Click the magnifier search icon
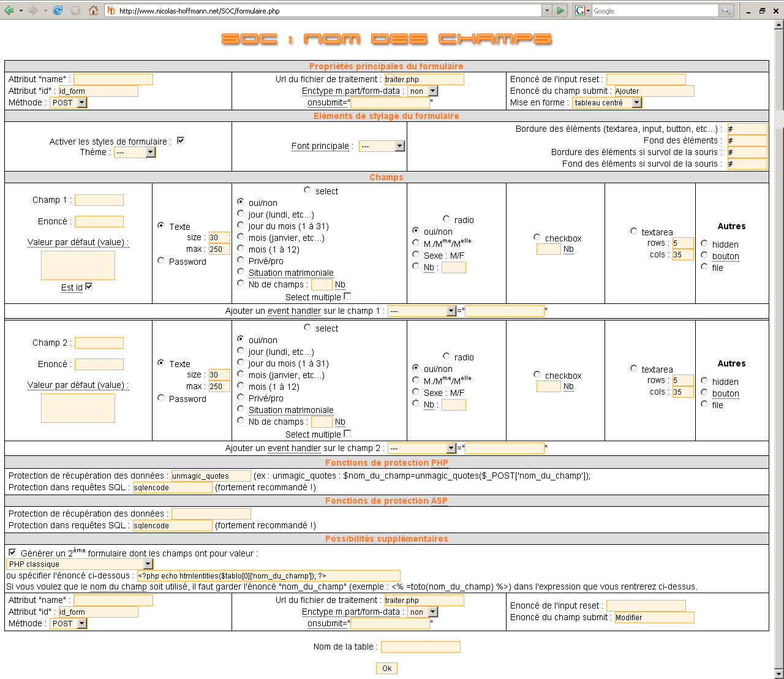784x679 pixels. click(726, 10)
